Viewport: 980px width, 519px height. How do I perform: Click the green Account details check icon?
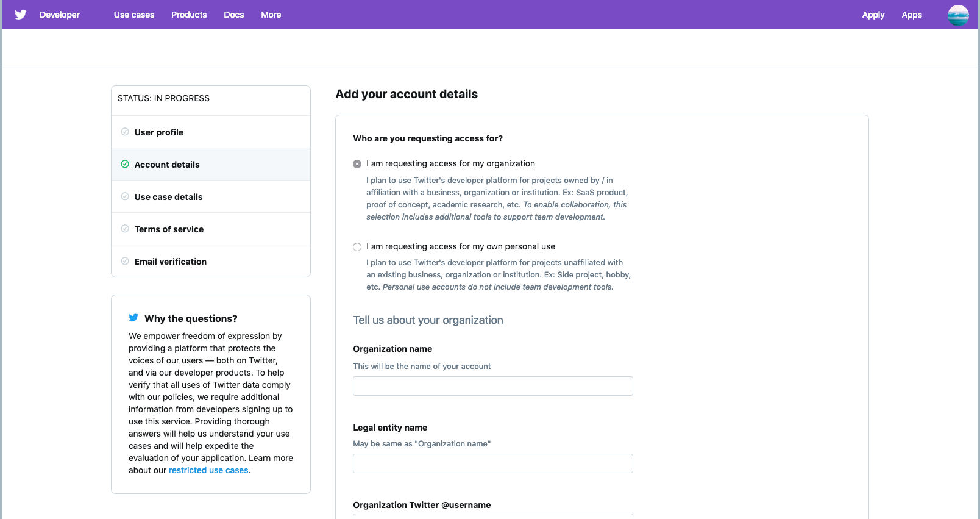point(125,164)
